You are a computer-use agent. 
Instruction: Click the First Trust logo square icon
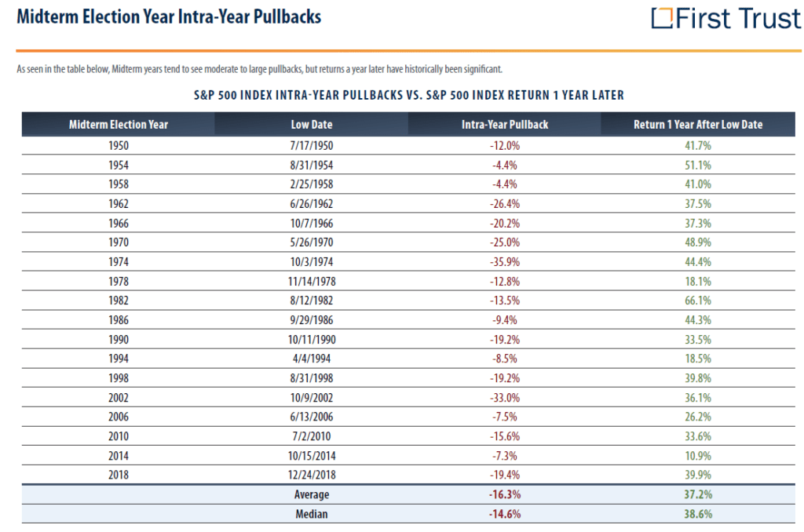(663, 18)
